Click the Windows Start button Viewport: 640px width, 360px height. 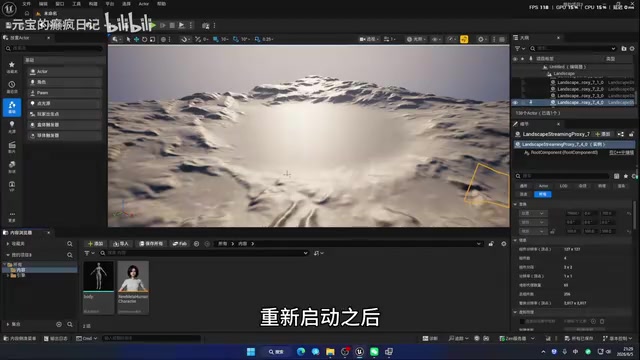(251, 351)
